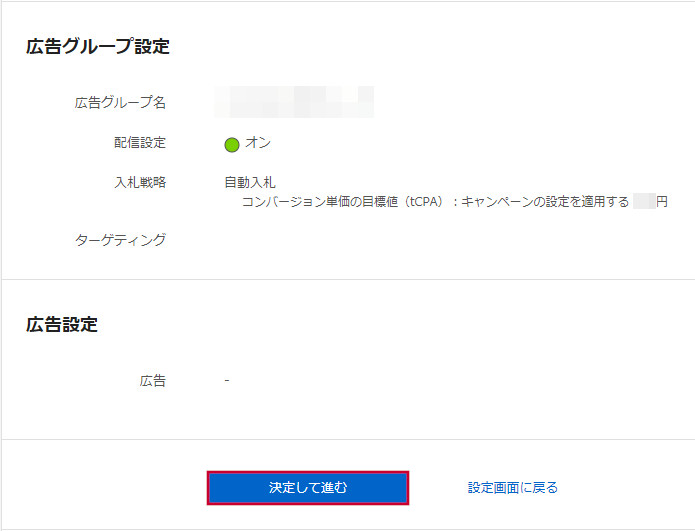
Task: Click the green delivery status dot
Action: click(232, 145)
